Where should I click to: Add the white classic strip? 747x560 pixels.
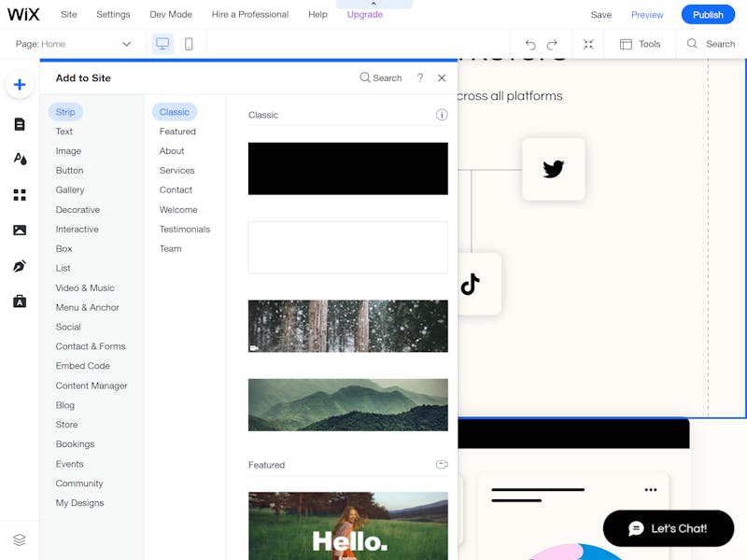click(x=347, y=247)
